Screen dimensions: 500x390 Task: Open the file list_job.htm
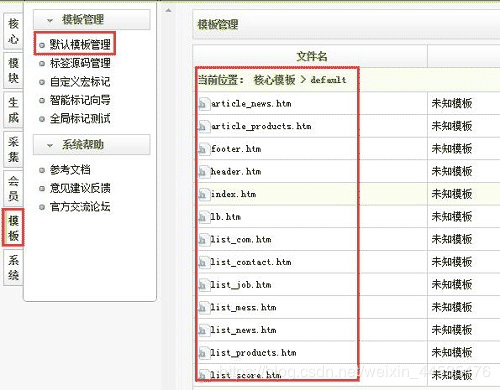click(241, 285)
